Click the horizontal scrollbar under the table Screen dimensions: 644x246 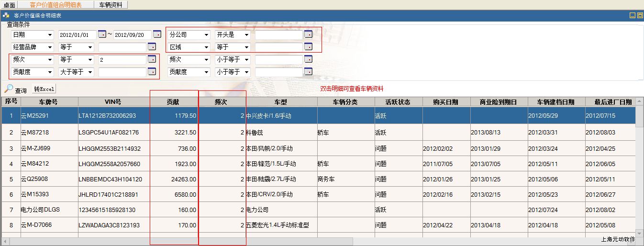pos(287,241)
